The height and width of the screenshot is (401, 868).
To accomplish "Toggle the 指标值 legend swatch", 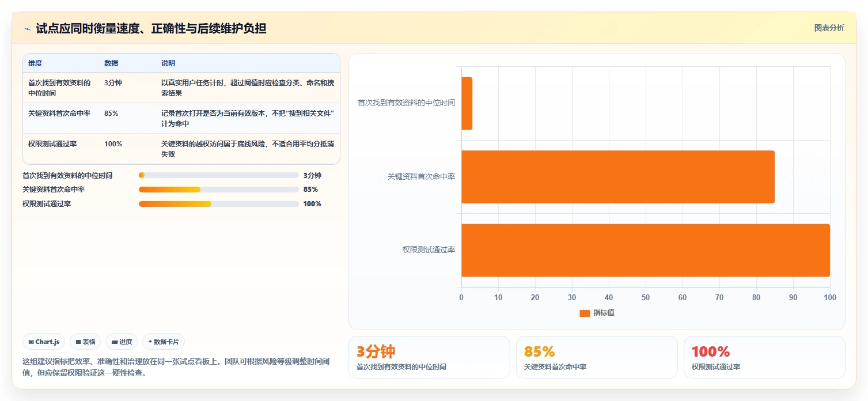I will [x=585, y=313].
